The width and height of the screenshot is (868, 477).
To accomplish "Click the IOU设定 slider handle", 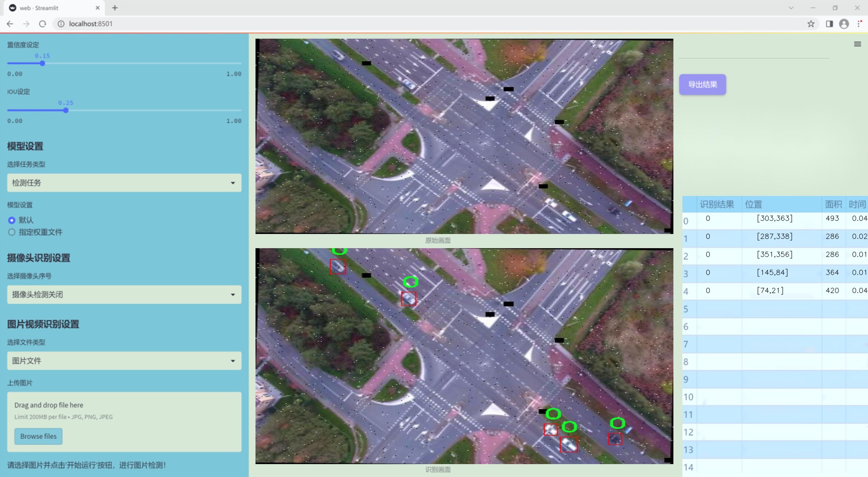I will click(x=66, y=110).
